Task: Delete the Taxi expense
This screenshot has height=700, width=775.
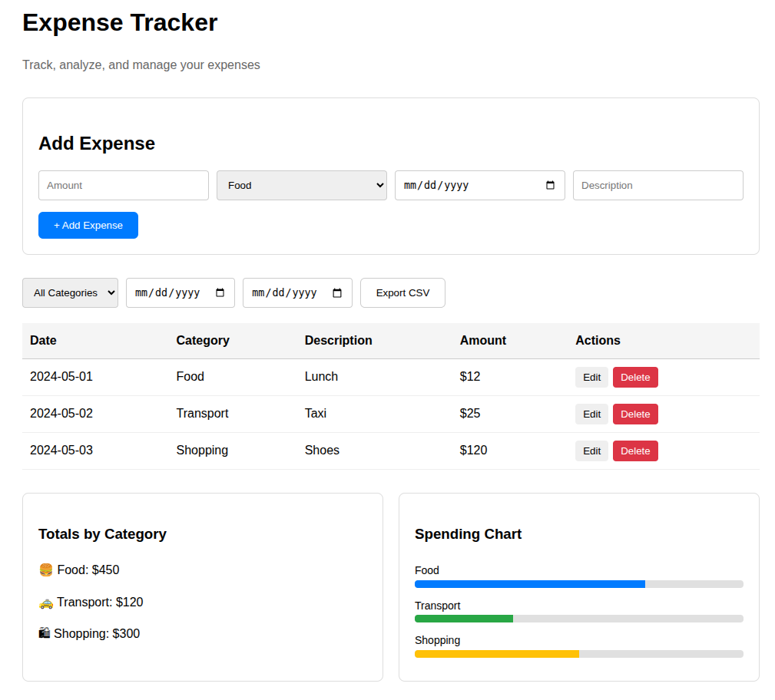Action: point(635,414)
